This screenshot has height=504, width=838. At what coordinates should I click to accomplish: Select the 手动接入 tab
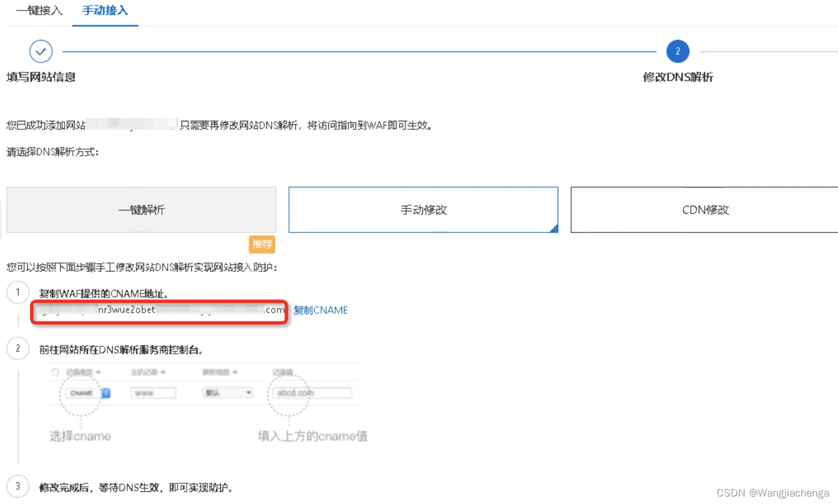click(x=105, y=10)
